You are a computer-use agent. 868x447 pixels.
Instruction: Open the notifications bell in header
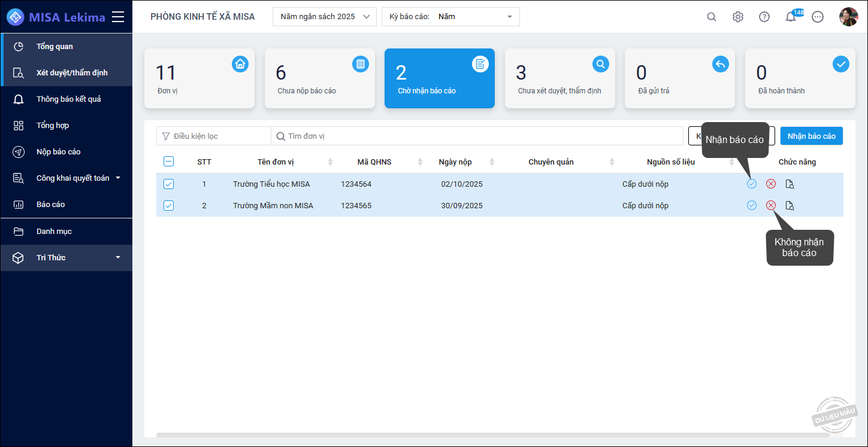click(x=791, y=17)
